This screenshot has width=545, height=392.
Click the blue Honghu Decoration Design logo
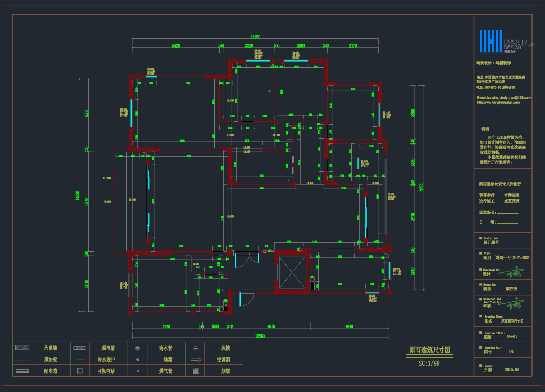490,41
